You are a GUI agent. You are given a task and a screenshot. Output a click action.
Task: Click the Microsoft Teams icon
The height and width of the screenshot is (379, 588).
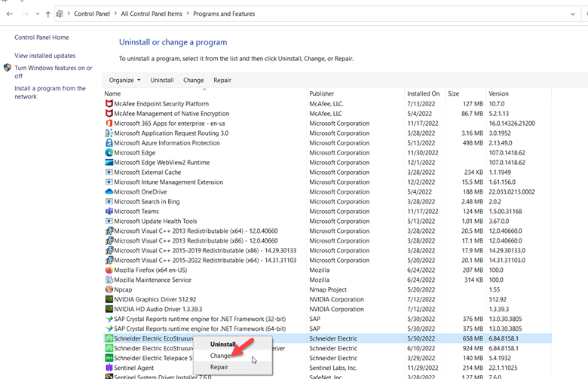pos(109,211)
